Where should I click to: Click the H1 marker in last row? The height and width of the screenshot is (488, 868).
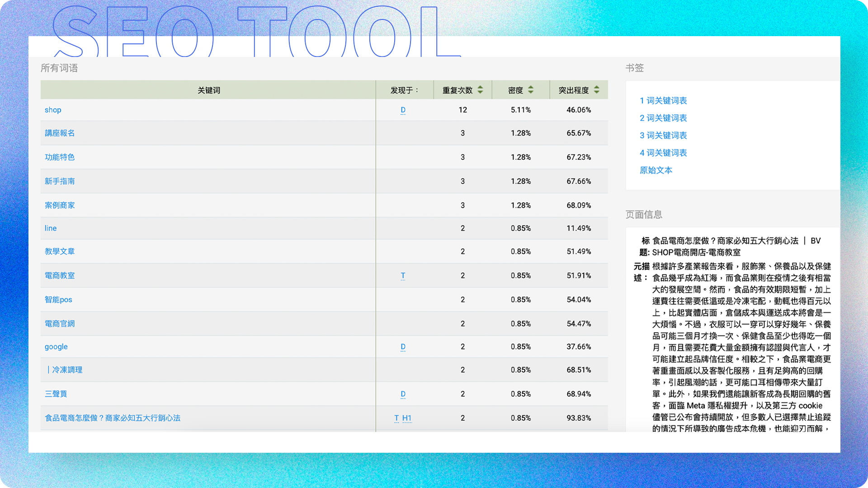click(407, 418)
